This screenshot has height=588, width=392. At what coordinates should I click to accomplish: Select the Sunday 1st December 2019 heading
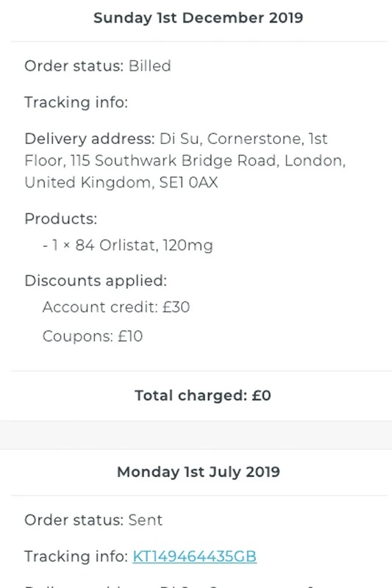click(198, 18)
